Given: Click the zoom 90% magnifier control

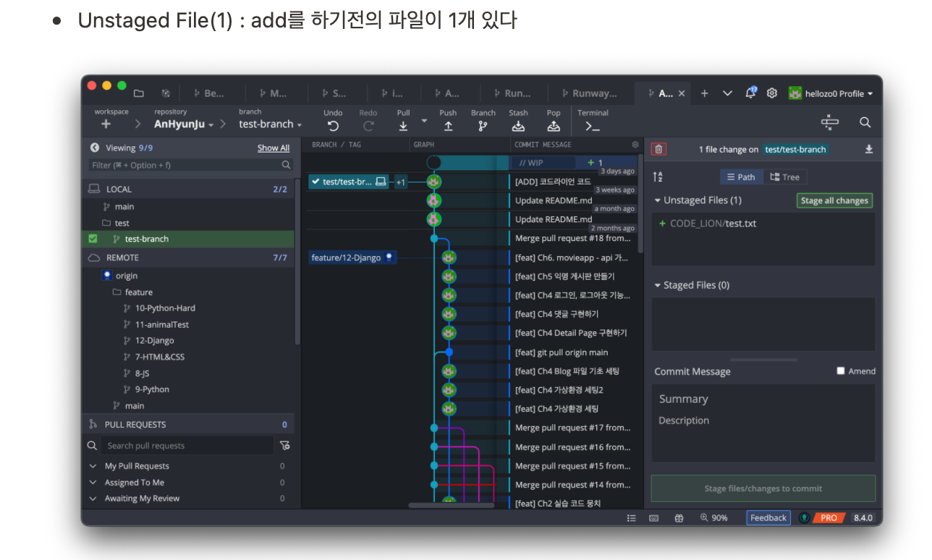Looking at the screenshot, I should coord(713,518).
